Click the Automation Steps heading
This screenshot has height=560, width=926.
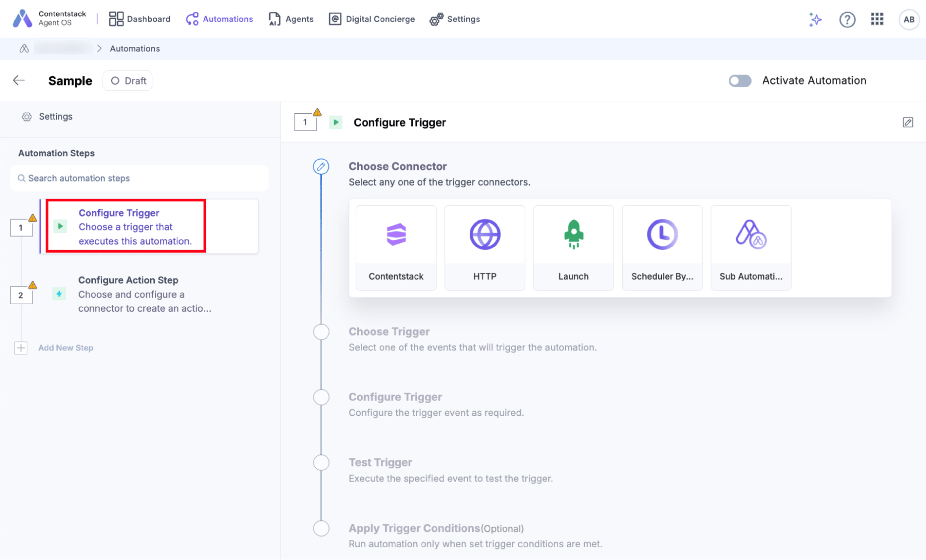(56, 153)
